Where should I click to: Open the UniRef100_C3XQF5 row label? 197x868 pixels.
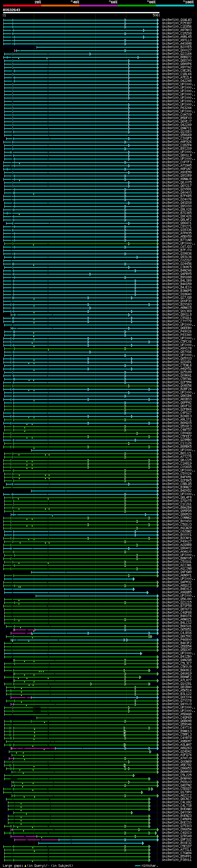click(x=177, y=138)
